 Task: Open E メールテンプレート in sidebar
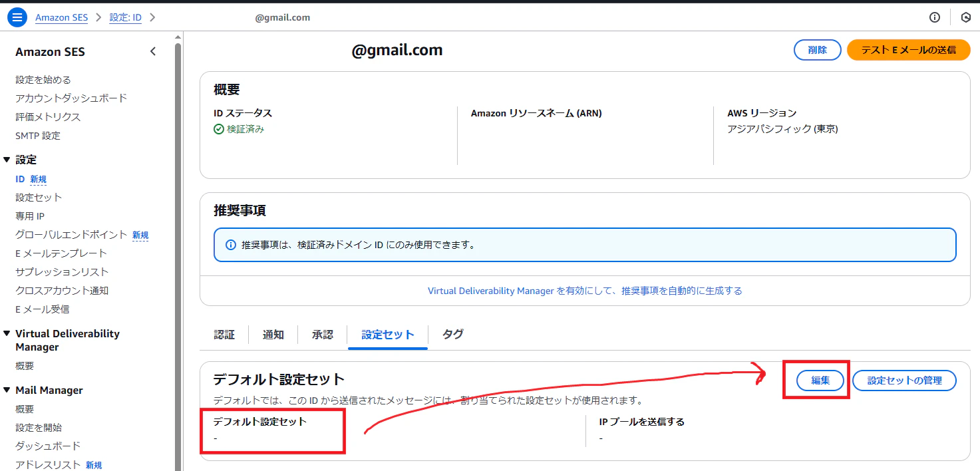(61, 253)
